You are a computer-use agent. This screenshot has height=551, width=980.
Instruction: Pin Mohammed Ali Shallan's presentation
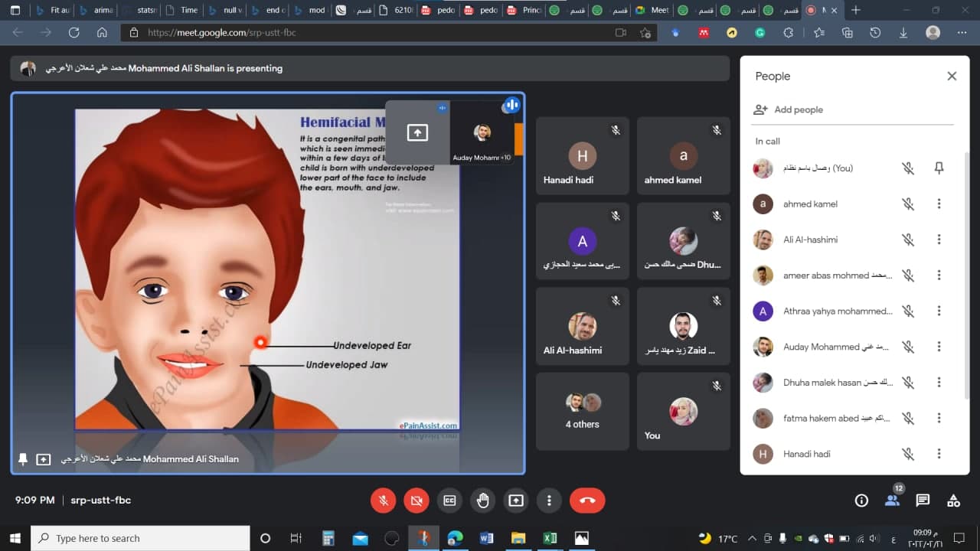pyautogui.click(x=22, y=459)
